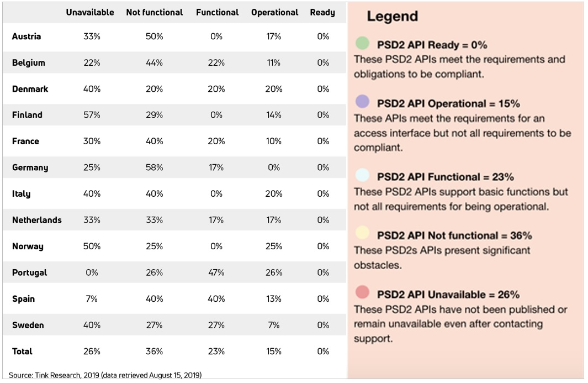Click the Not functional column header

[x=154, y=12]
